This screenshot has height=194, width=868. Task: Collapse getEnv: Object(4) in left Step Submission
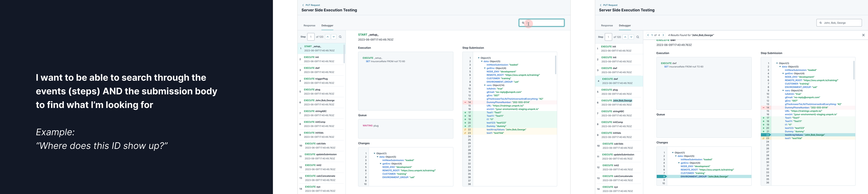pos(485,68)
